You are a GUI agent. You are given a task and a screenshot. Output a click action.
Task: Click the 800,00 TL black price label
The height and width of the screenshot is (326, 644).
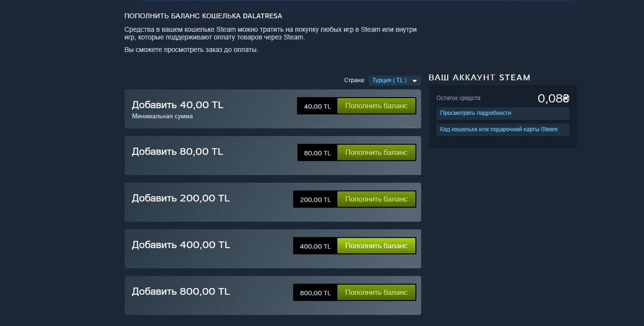[x=315, y=293]
